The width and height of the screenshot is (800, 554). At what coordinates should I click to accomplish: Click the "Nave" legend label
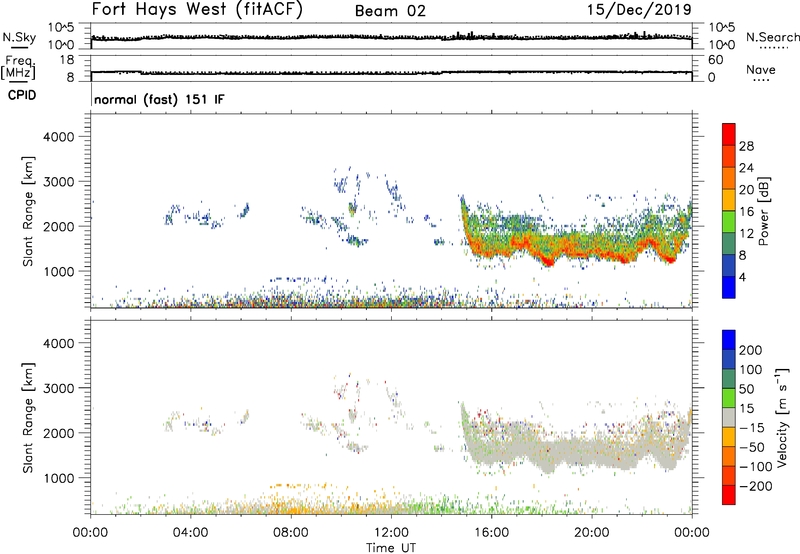pyautogui.click(x=761, y=70)
